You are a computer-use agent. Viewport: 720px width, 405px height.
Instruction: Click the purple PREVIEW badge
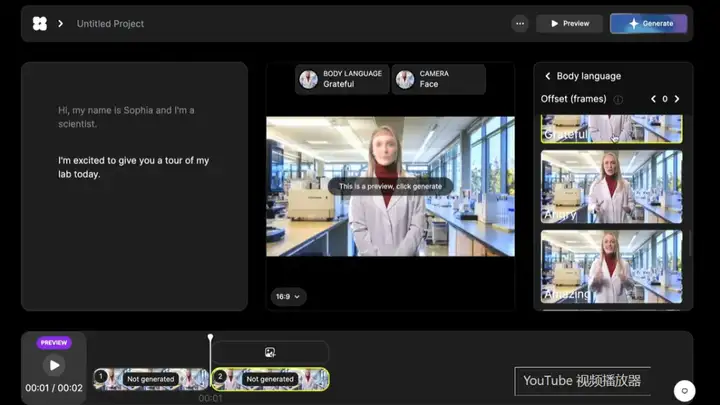pos(54,343)
